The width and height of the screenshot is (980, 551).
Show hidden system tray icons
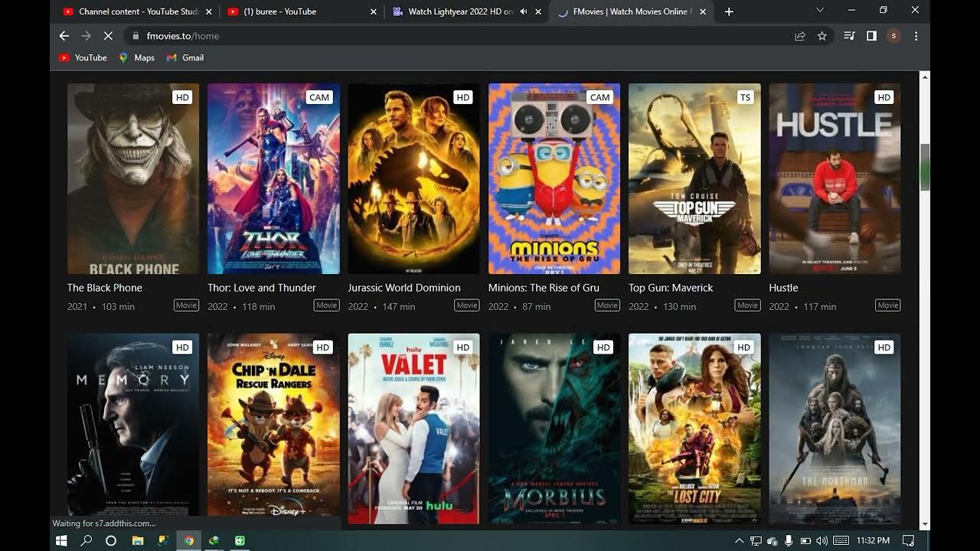click(739, 540)
